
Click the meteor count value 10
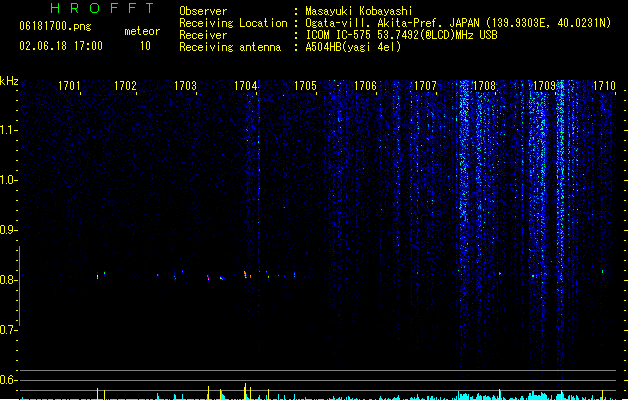pyautogui.click(x=145, y=46)
